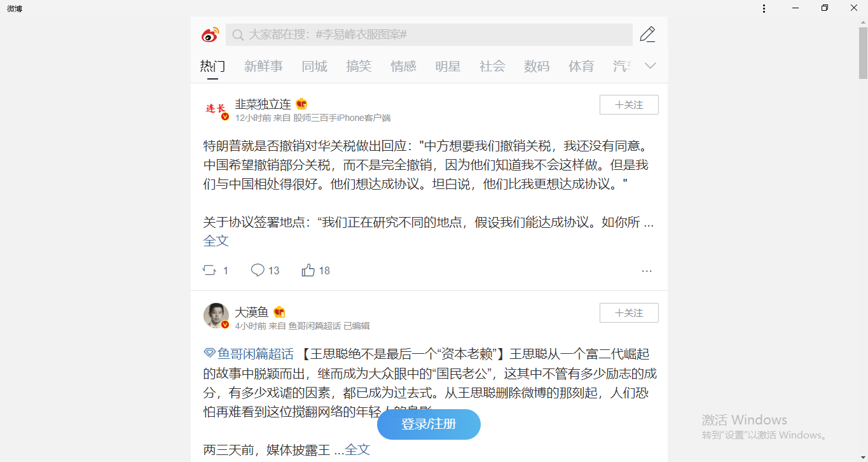Click the membership badge next to 大漠鱼
868x462 pixels.
coord(279,312)
